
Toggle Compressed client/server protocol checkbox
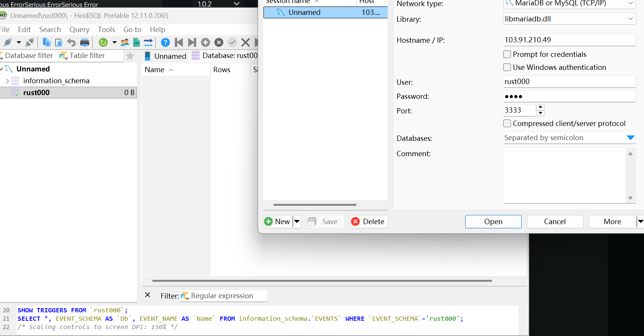[x=507, y=123]
